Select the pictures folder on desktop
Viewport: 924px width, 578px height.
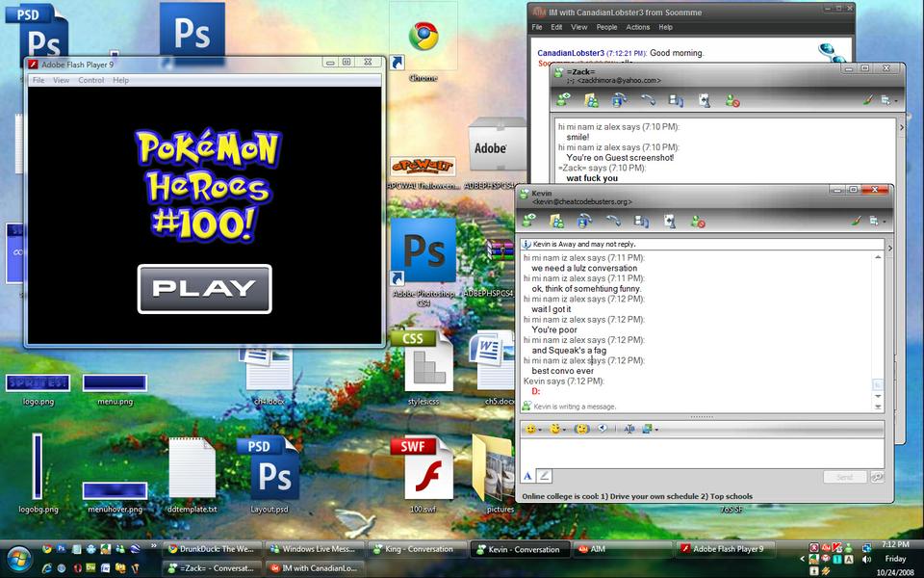pos(500,475)
